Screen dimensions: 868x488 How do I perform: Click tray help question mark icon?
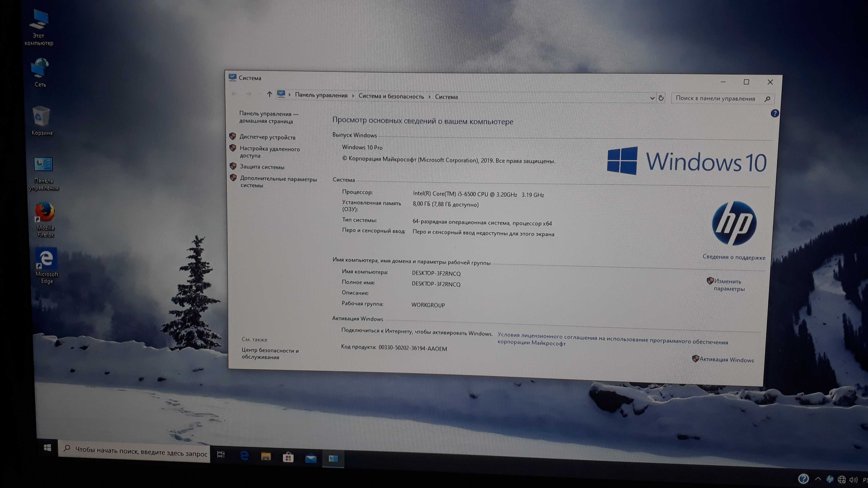pyautogui.click(x=803, y=478)
